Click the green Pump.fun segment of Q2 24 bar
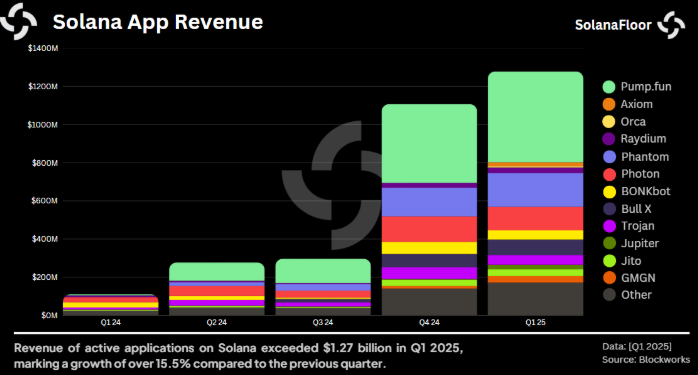Image resolution: width=698 pixels, height=375 pixels. point(217,272)
